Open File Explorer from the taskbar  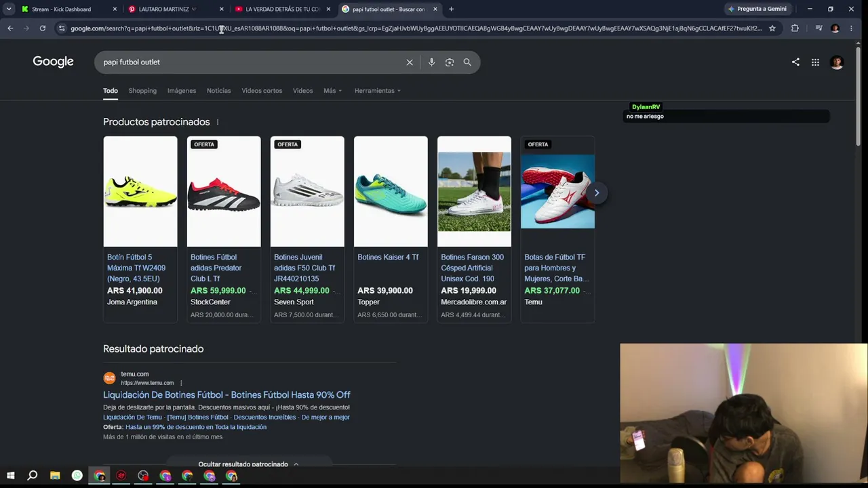tap(55, 476)
